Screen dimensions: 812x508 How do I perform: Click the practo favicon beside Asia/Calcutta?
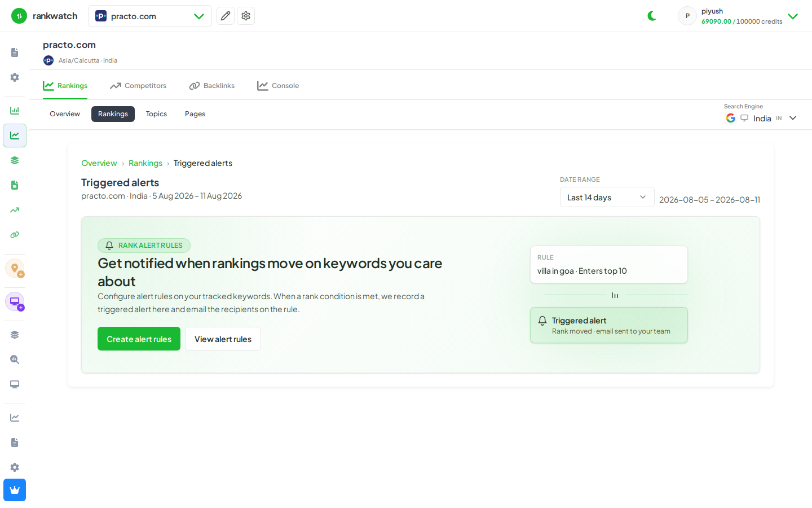pos(48,60)
